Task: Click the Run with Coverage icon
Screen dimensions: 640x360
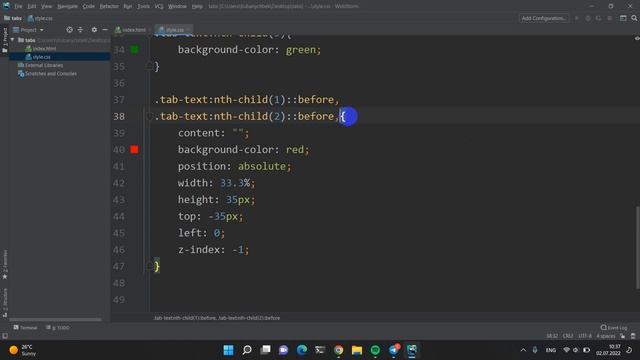Action: coord(599,18)
